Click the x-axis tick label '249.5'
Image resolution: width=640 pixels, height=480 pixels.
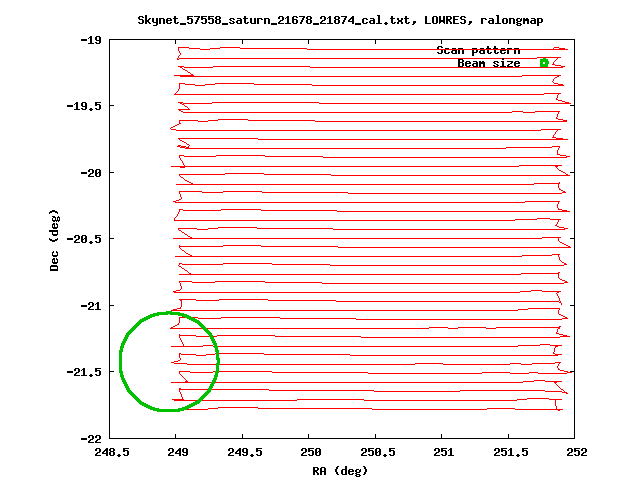(245, 452)
